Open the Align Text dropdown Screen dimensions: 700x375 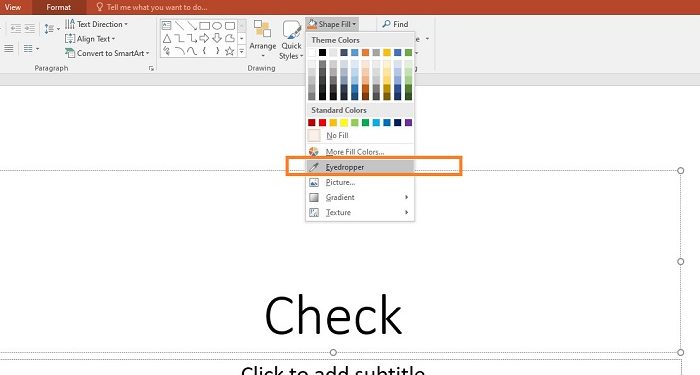pos(90,39)
